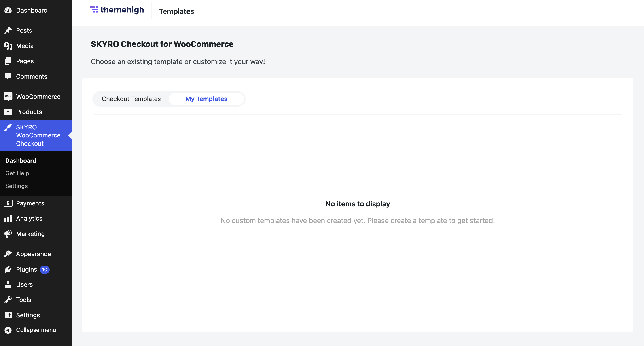Open the Comments menu item
Viewport: 644px width, 346px height.
click(x=36, y=76)
